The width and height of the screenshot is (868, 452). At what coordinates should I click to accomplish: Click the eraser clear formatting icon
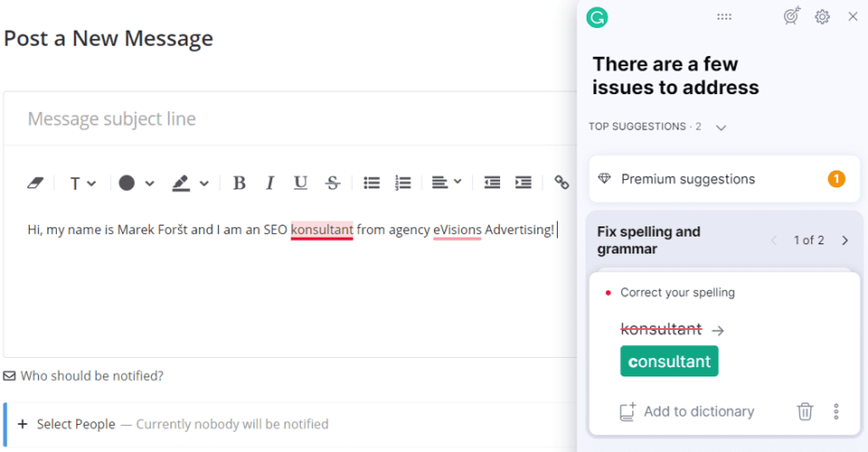click(35, 183)
